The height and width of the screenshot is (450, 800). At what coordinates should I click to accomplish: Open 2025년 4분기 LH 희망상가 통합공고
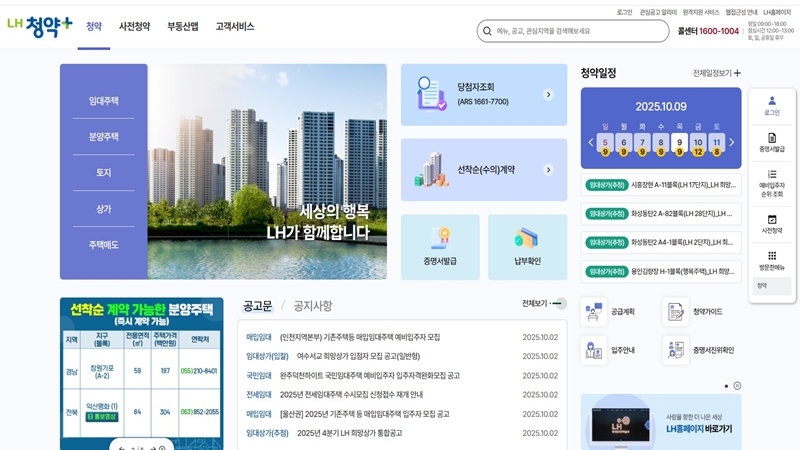tap(349, 433)
